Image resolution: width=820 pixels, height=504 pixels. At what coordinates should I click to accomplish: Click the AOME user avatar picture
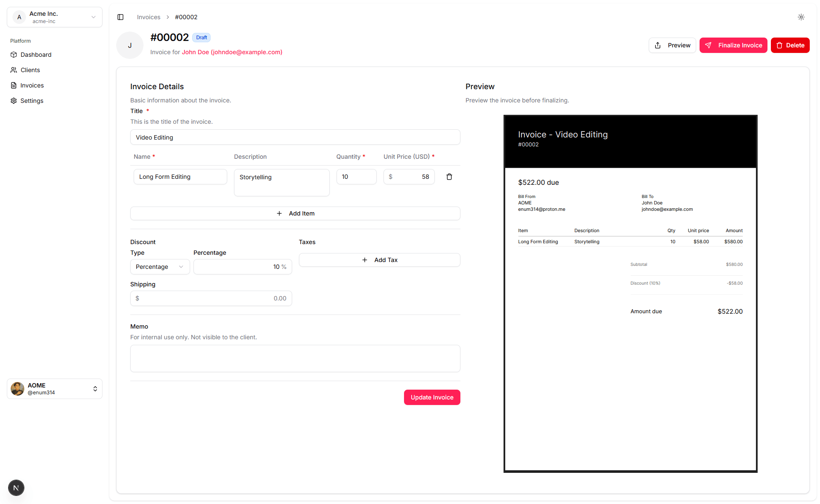tap(18, 389)
